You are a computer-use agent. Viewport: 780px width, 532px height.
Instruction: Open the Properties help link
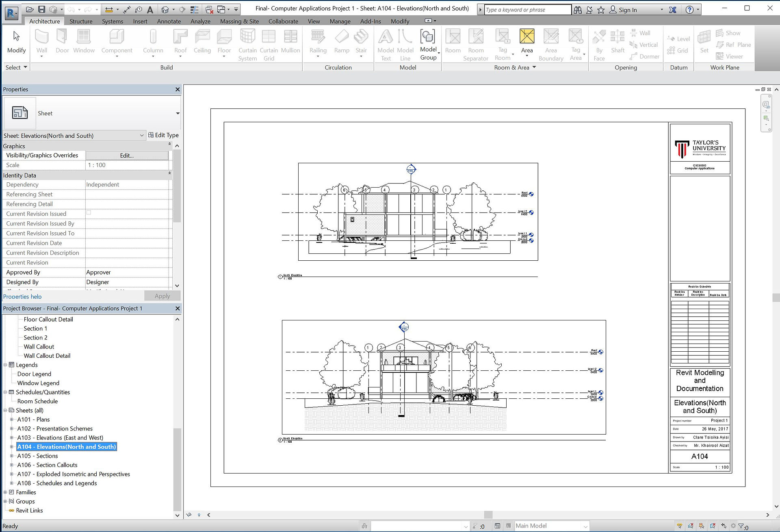(22, 296)
